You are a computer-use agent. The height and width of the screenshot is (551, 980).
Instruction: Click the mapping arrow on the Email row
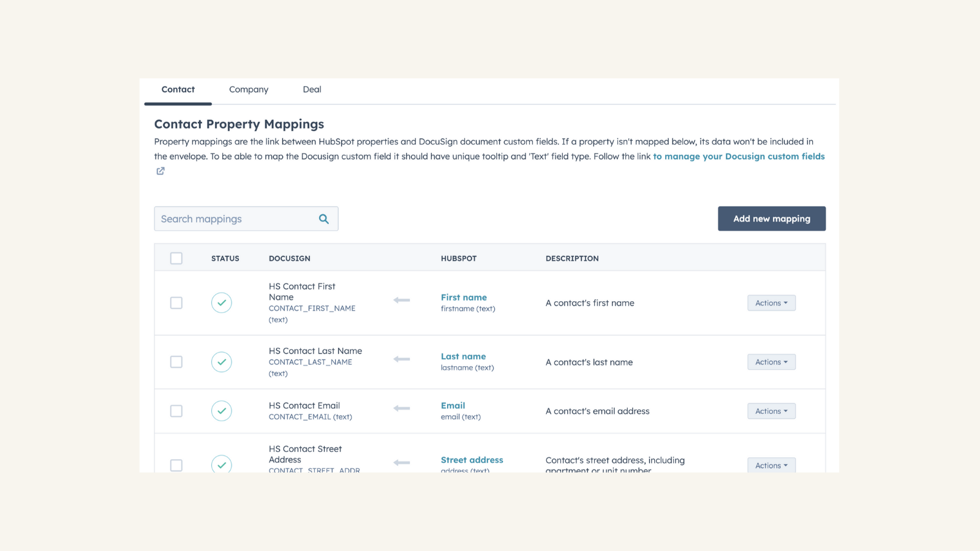[x=401, y=408]
